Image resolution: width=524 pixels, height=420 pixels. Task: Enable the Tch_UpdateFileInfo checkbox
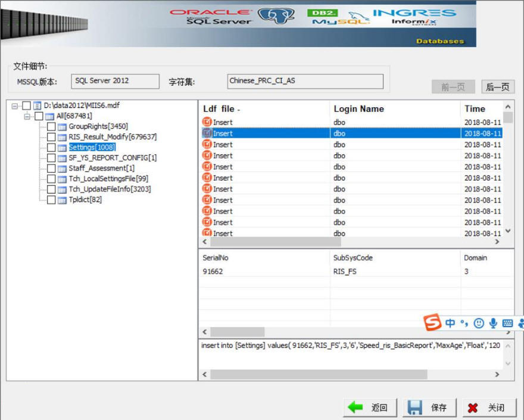coord(51,189)
